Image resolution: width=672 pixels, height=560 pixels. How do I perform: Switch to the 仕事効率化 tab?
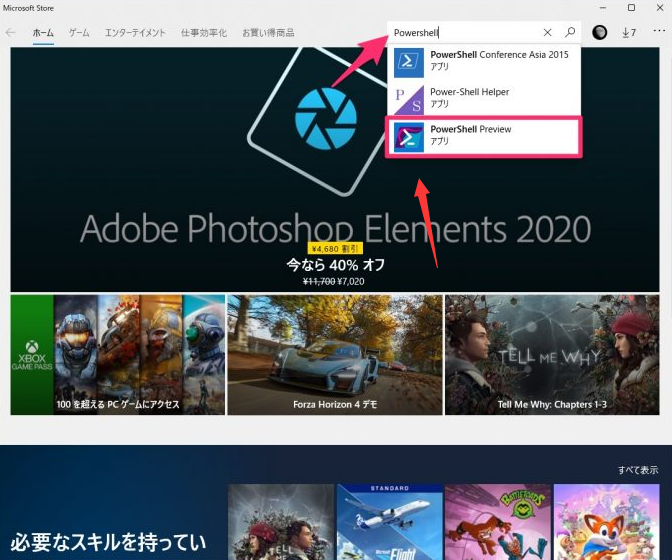[x=204, y=33]
